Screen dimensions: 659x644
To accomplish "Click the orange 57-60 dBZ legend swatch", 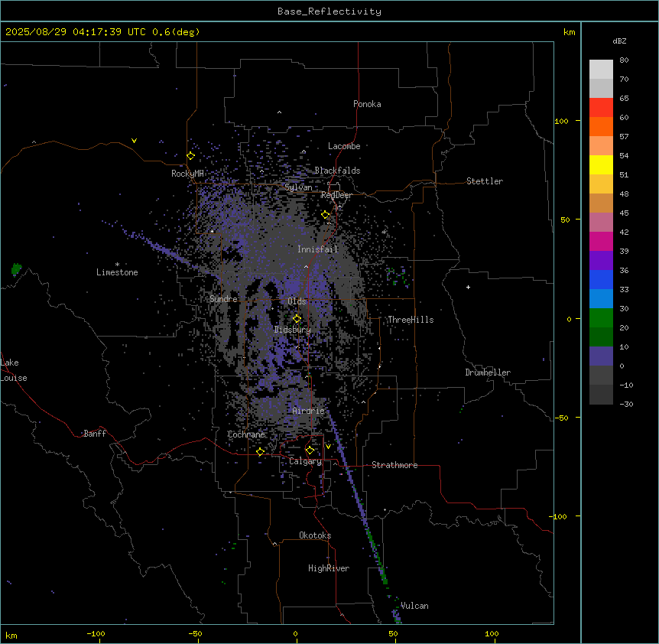I will click(x=601, y=126).
